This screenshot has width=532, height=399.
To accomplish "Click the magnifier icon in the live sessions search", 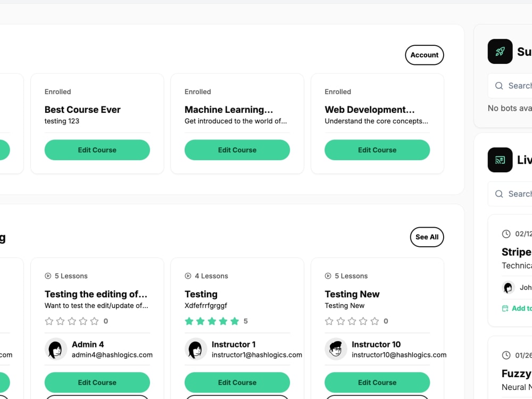I will pos(498,194).
